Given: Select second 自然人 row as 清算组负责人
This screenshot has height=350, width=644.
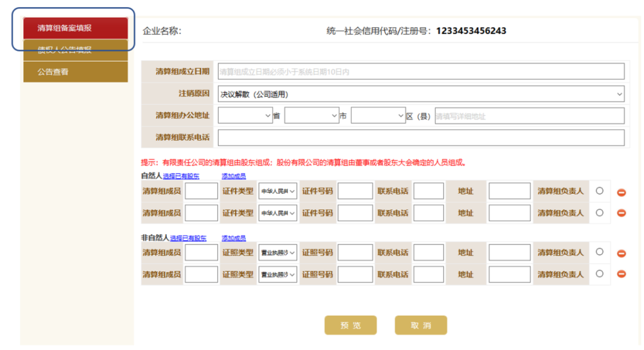Looking at the screenshot, I should tap(599, 212).
